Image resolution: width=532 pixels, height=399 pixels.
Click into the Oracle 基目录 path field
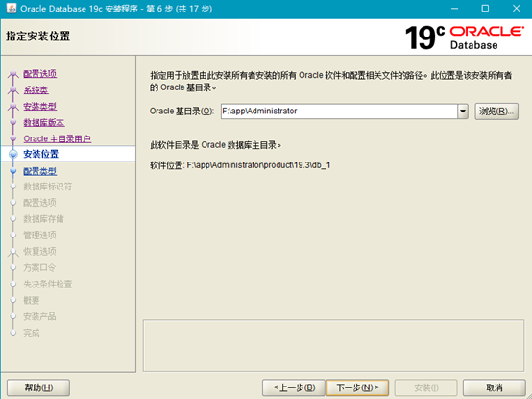click(x=339, y=112)
